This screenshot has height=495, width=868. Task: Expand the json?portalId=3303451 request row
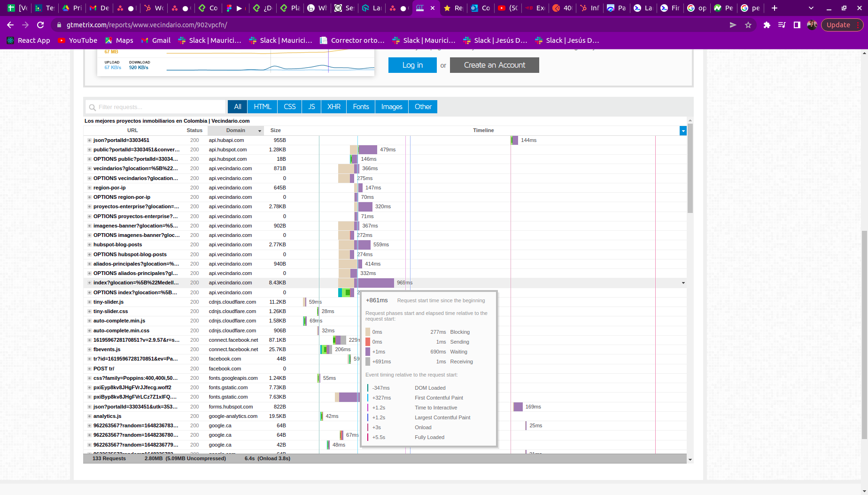[x=89, y=140]
